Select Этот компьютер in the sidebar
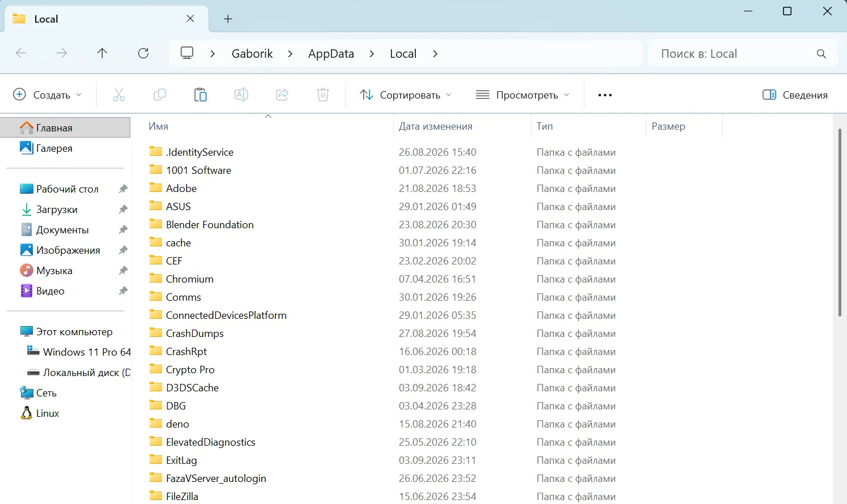This screenshot has height=504, width=847. pos(74,332)
